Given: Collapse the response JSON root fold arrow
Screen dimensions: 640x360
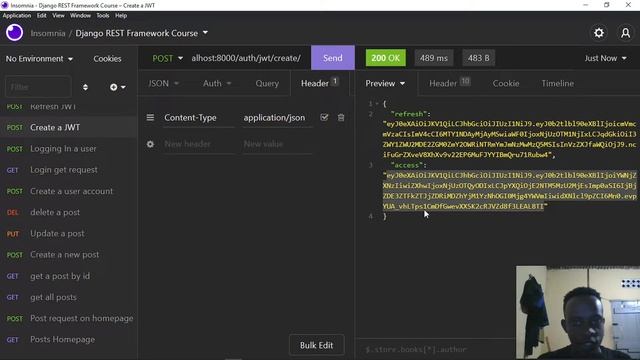Looking at the screenshot, I should click(377, 104).
